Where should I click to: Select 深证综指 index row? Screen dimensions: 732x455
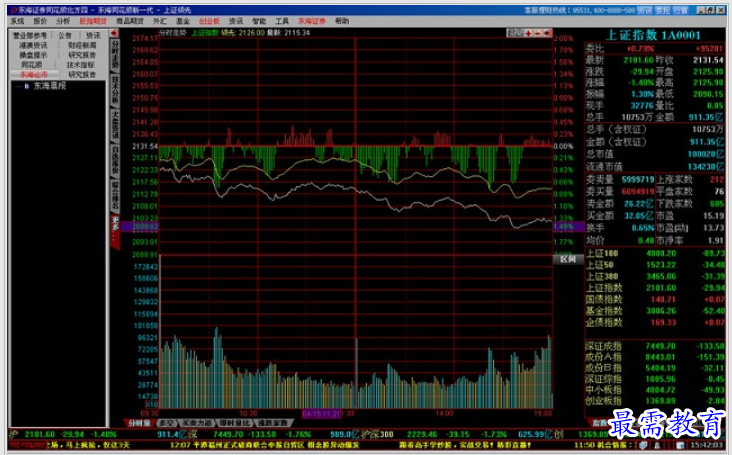tap(655, 379)
